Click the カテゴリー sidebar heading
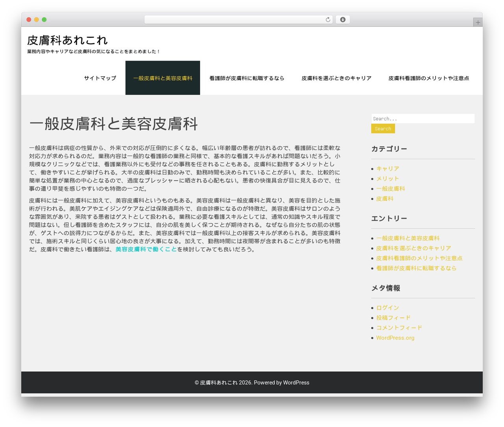 (389, 149)
